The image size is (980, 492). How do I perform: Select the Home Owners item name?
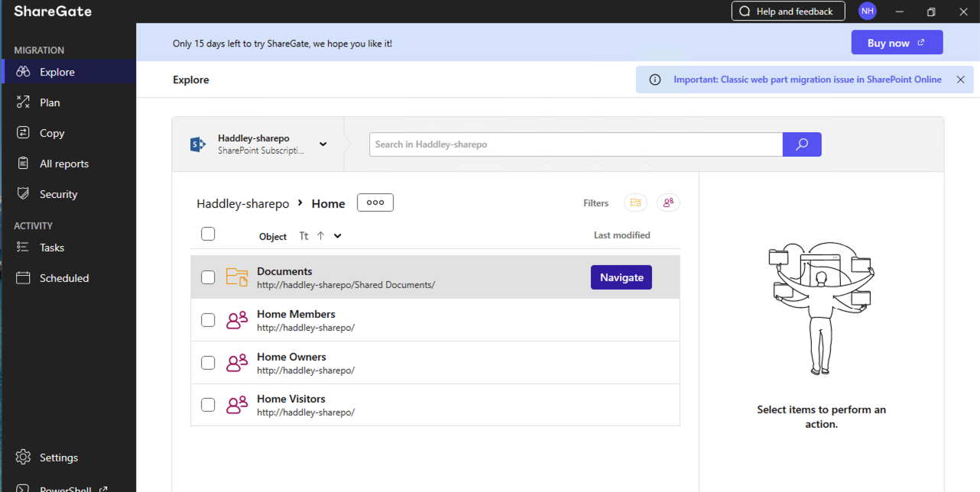(291, 357)
